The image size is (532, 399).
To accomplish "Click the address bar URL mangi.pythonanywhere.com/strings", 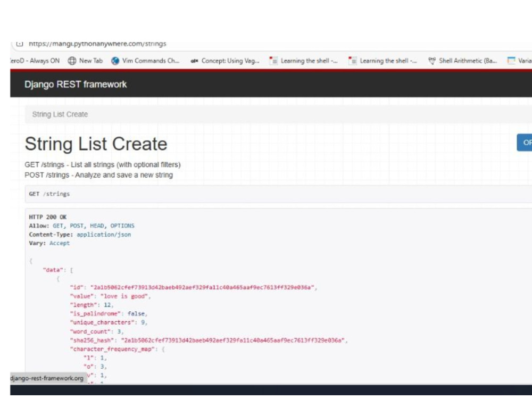I will pyautogui.click(x=97, y=44).
